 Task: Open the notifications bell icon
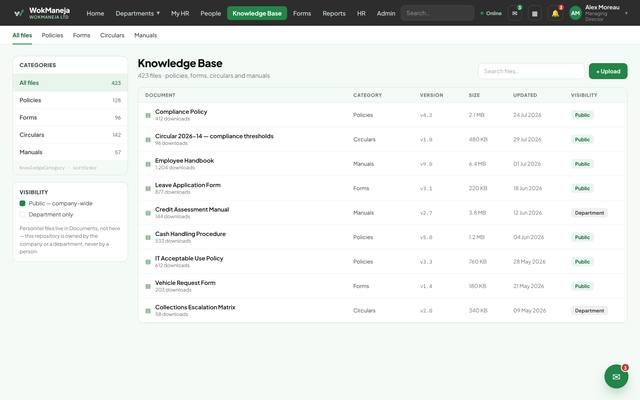[x=555, y=13]
